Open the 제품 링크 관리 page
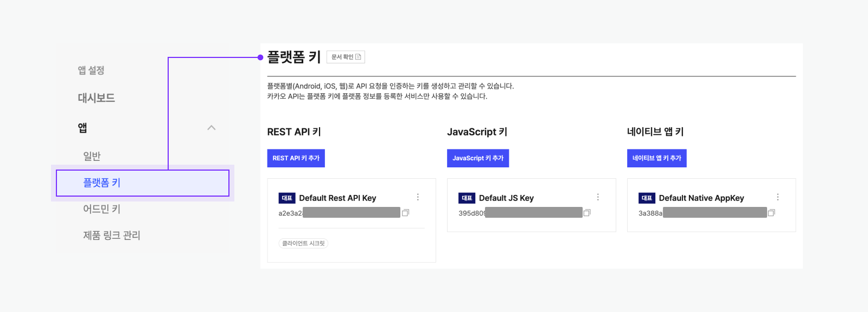The width and height of the screenshot is (868, 312). 111,235
